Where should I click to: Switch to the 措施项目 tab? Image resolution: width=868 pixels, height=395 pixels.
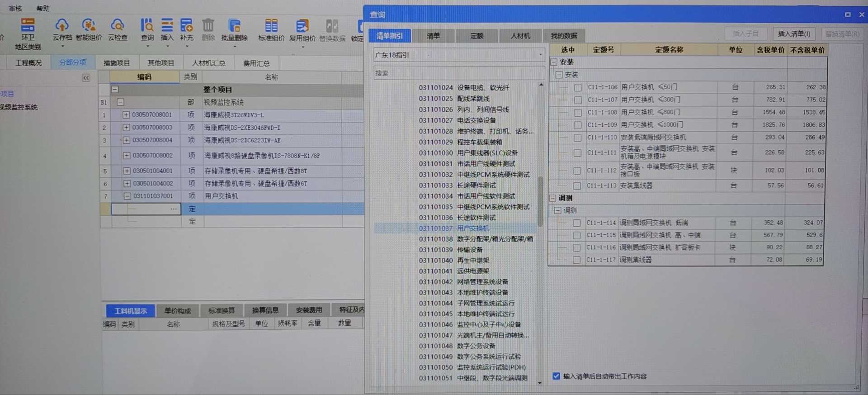tap(116, 63)
